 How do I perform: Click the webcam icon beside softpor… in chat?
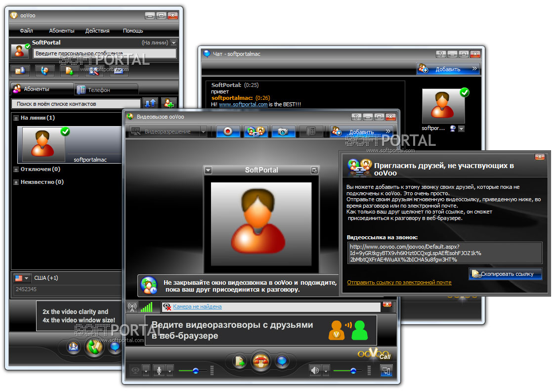click(x=453, y=129)
